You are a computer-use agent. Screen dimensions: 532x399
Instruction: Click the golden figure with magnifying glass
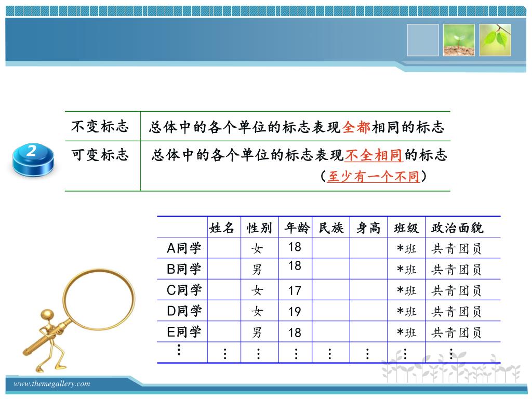79,321
